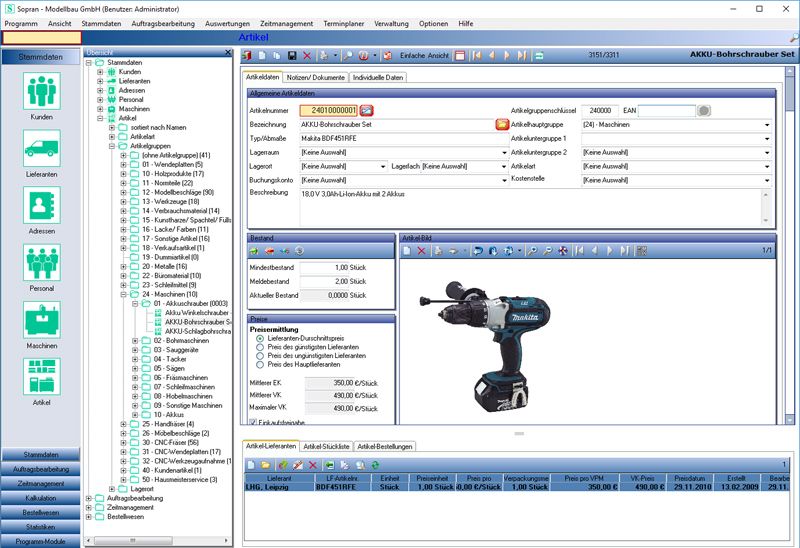The height and width of the screenshot is (548, 800).
Task: Open the Artikelhauptgruppe dropdown
Action: point(767,124)
